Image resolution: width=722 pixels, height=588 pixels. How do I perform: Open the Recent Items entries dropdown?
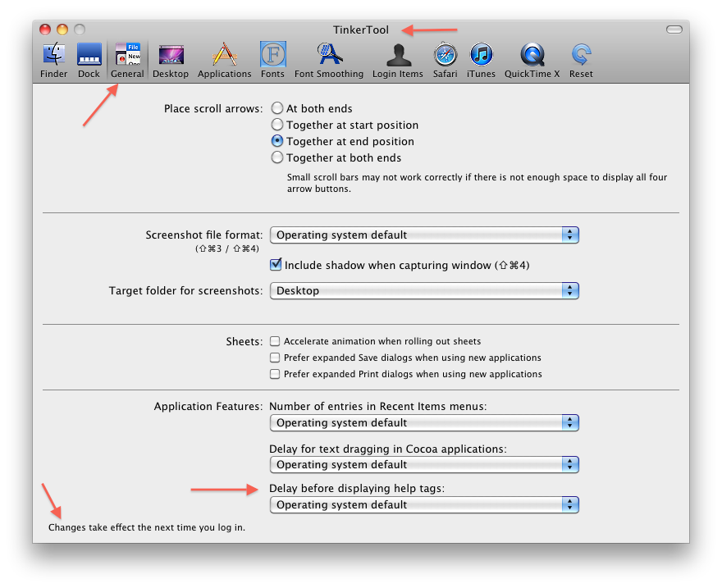coord(424,423)
